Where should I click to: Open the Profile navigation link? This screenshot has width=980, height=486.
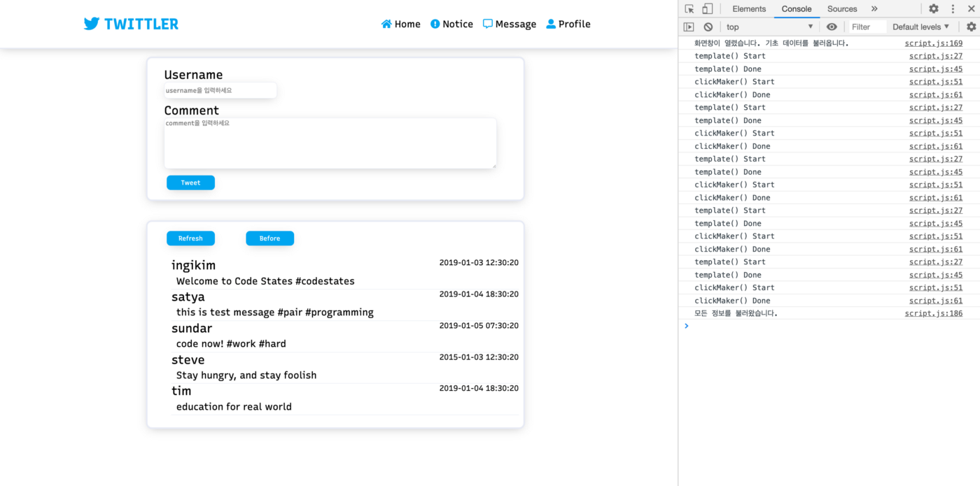(x=568, y=24)
